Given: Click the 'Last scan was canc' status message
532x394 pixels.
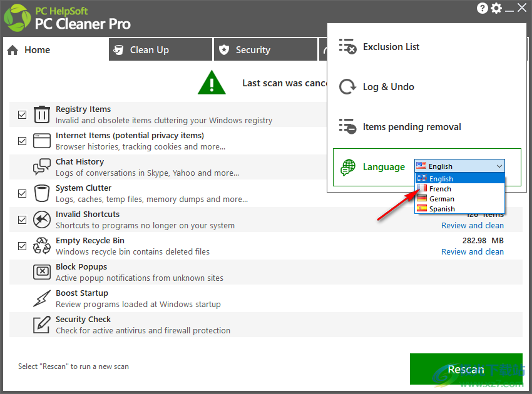Looking at the screenshot, I should [284, 83].
